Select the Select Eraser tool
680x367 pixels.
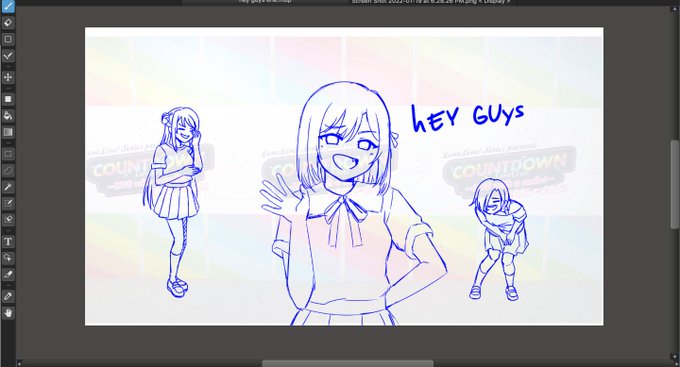pyautogui.click(x=8, y=220)
